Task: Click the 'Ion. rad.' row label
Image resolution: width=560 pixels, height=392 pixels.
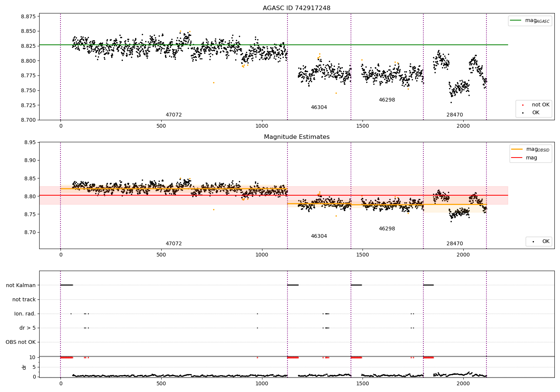Action: pyautogui.click(x=25, y=314)
